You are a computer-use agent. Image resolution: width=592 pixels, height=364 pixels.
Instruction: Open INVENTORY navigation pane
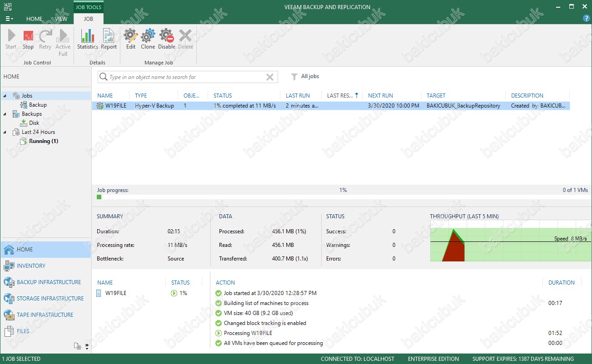[x=45, y=266]
